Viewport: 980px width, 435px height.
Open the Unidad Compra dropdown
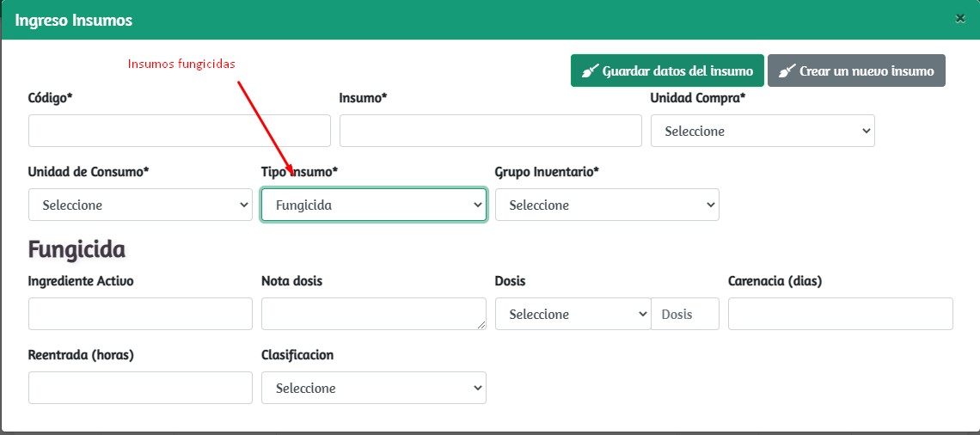pyautogui.click(x=763, y=131)
